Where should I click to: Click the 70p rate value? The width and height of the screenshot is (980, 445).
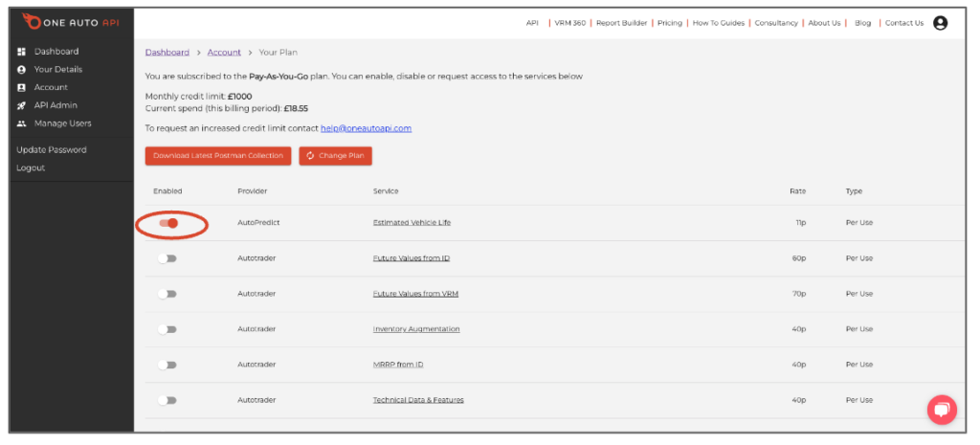pyautogui.click(x=799, y=294)
